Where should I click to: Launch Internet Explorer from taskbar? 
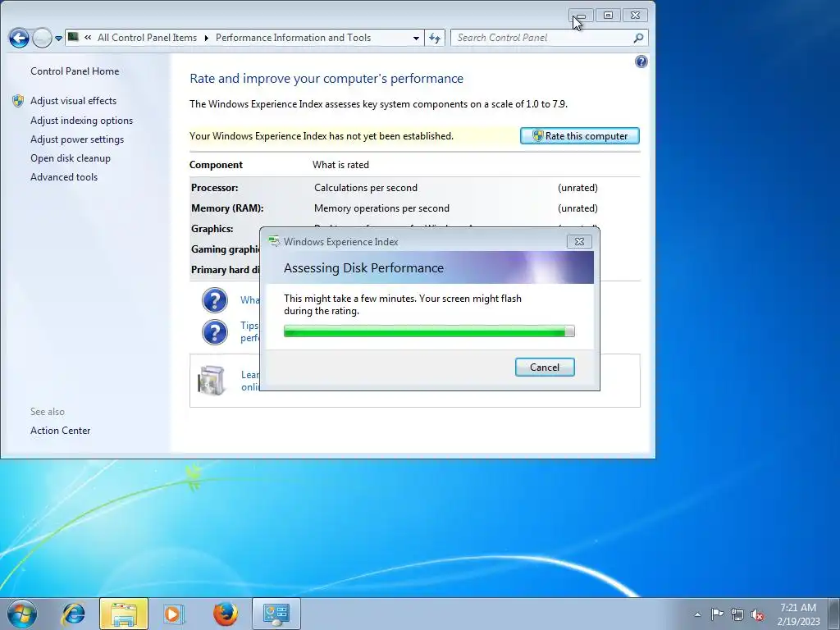pos(73,614)
